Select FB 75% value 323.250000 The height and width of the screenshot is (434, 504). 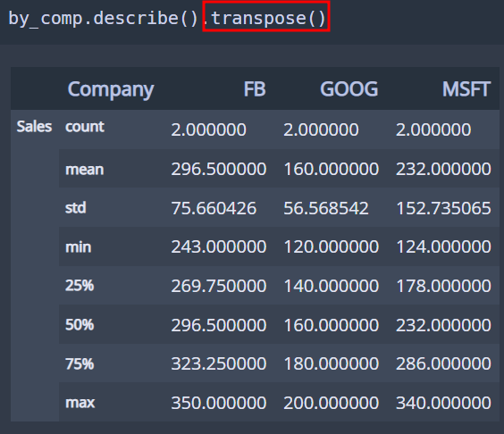219,364
